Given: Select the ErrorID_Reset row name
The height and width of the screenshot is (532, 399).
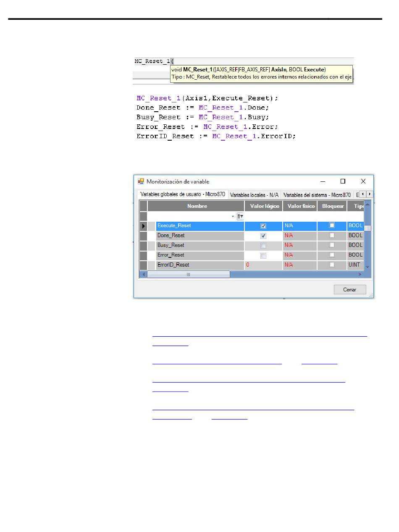Looking at the screenshot, I should 200,265.
